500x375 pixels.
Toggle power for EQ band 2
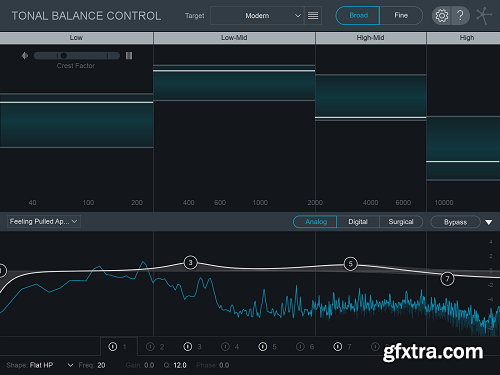point(150,347)
